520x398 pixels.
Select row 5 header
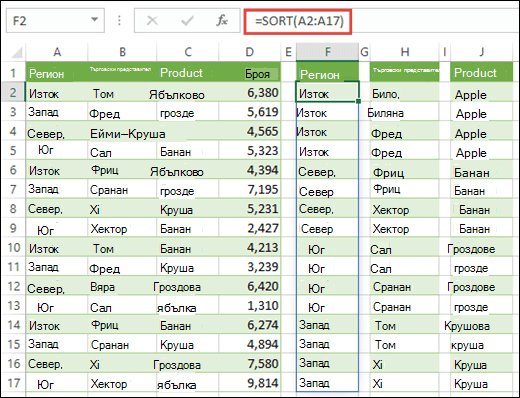[13, 150]
